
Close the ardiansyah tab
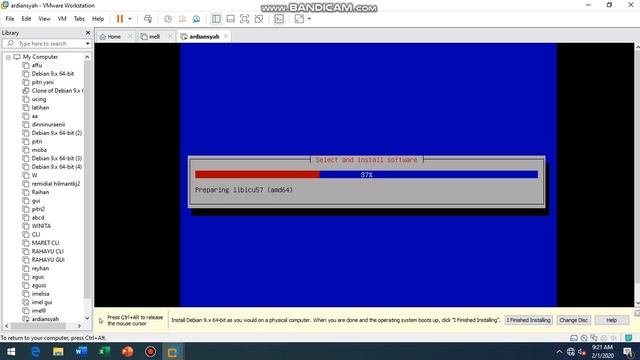pyautogui.click(x=226, y=36)
